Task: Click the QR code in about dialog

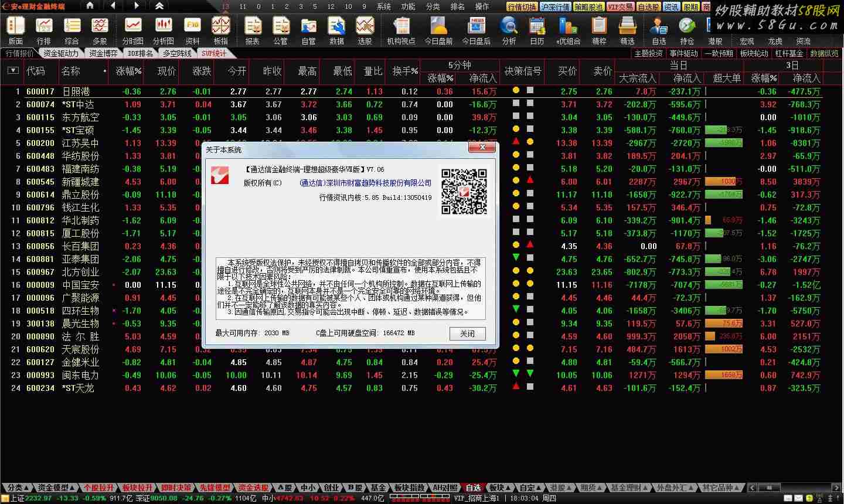Action: point(464,192)
